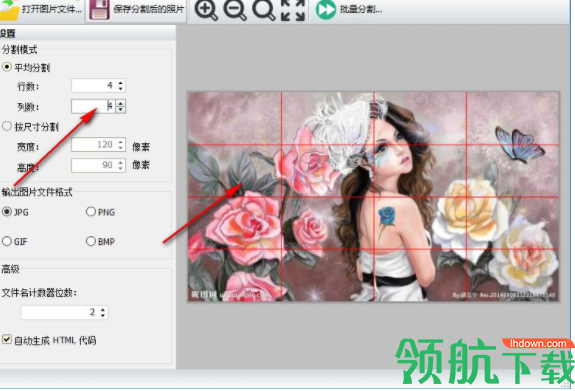Zoom in using the magnifier plus icon
The height and width of the screenshot is (391, 575).
(x=206, y=10)
